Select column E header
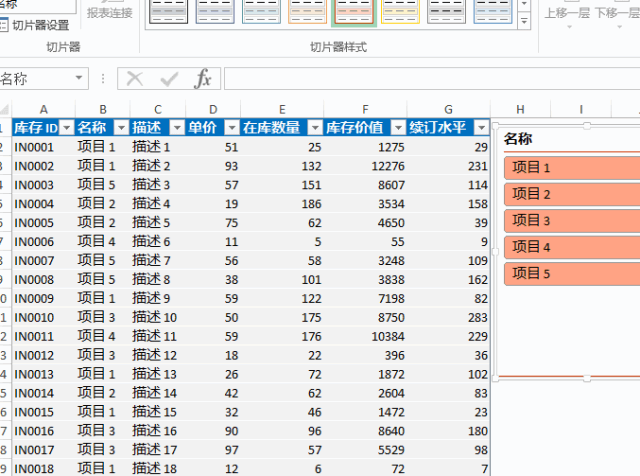The image size is (640, 476). tap(282, 109)
